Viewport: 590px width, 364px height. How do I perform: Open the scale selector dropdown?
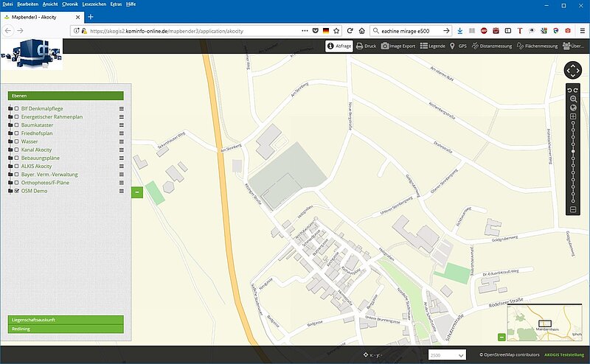click(x=447, y=355)
